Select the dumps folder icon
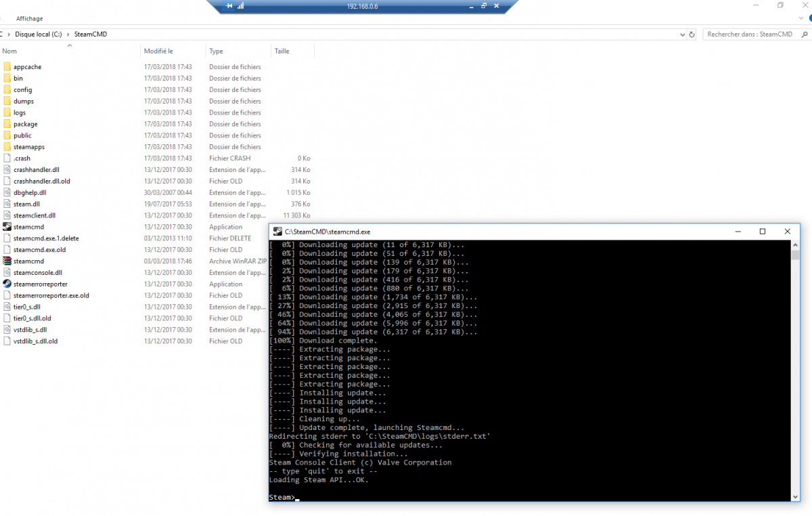This screenshot has height=516, width=812. (x=7, y=102)
